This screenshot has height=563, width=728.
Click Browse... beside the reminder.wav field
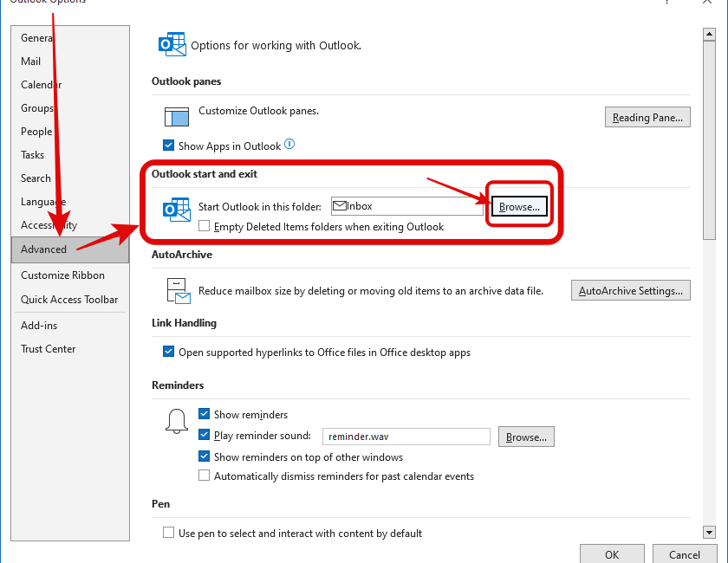[x=526, y=437]
